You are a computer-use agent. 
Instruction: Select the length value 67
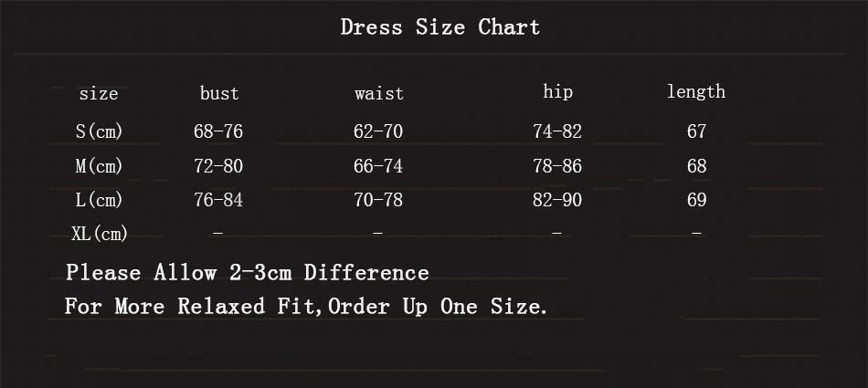697,131
